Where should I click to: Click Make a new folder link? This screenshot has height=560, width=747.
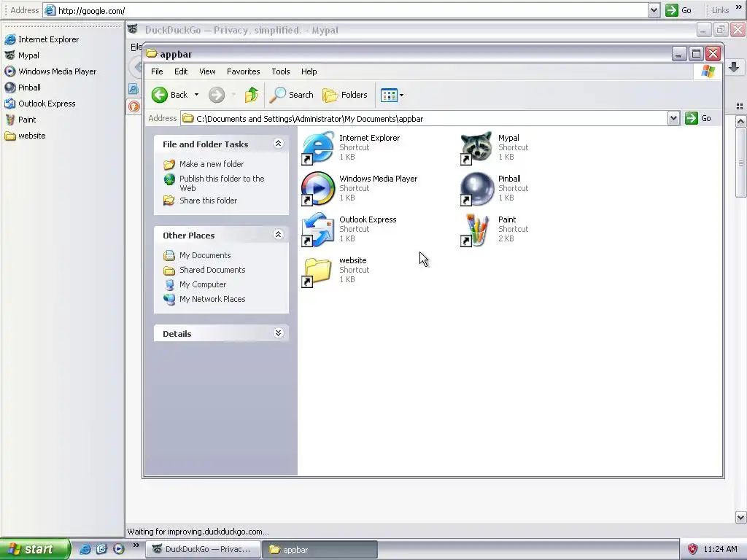pyautogui.click(x=212, y=164)
